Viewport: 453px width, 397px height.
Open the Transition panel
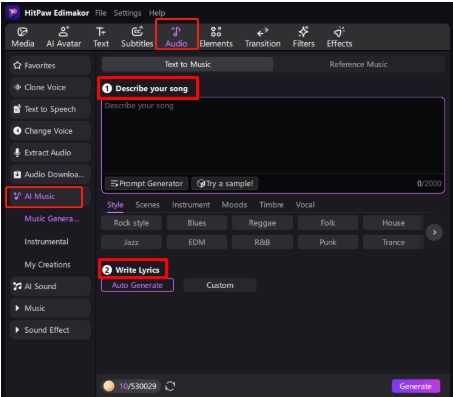263,37
